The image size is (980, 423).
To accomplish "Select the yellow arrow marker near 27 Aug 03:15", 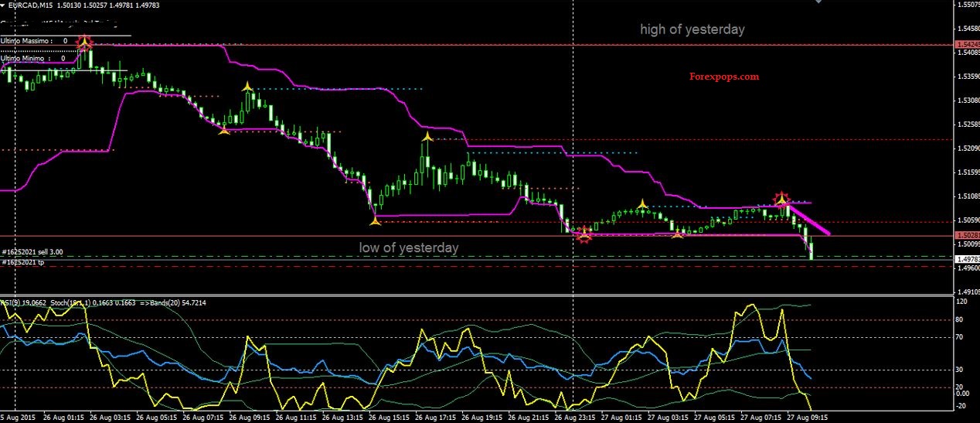I will click(x=678, y=233).
